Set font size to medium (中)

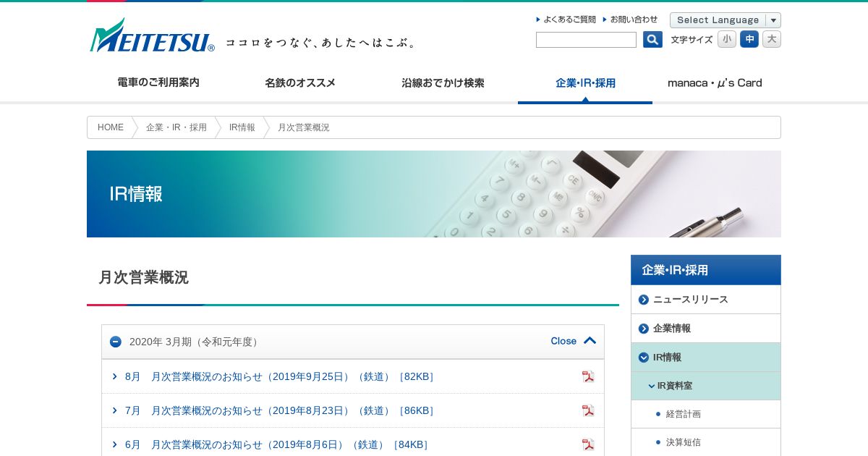coord(749,39)
